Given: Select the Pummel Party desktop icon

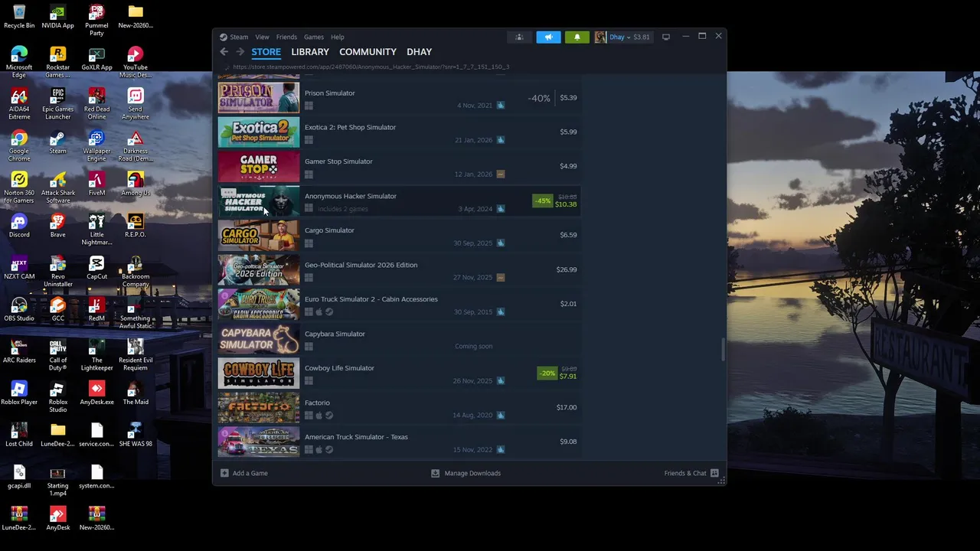Looking at the screenshot, I should [x=96, y=20].
